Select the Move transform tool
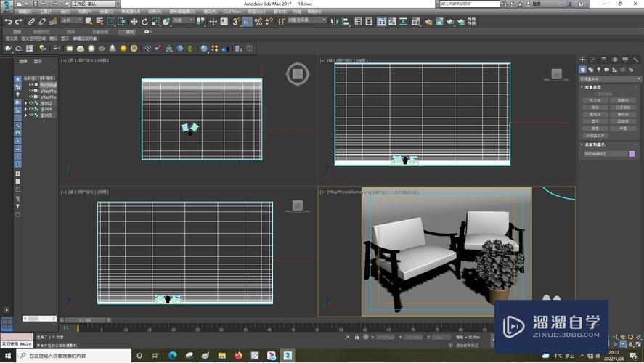Screen dimensions: 644x363 [134, 22]
